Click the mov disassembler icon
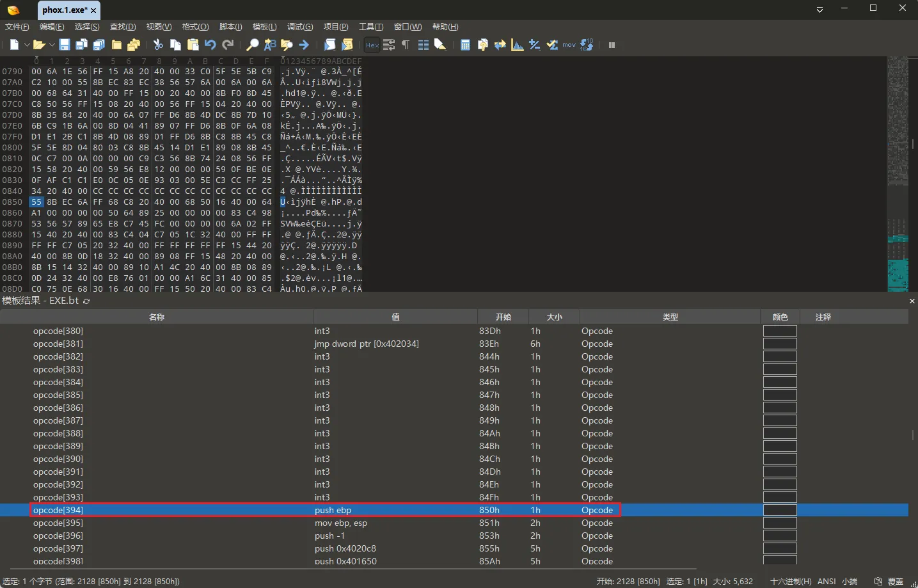The width and height of the screenshot is (918, 588). tap(569, 45)
